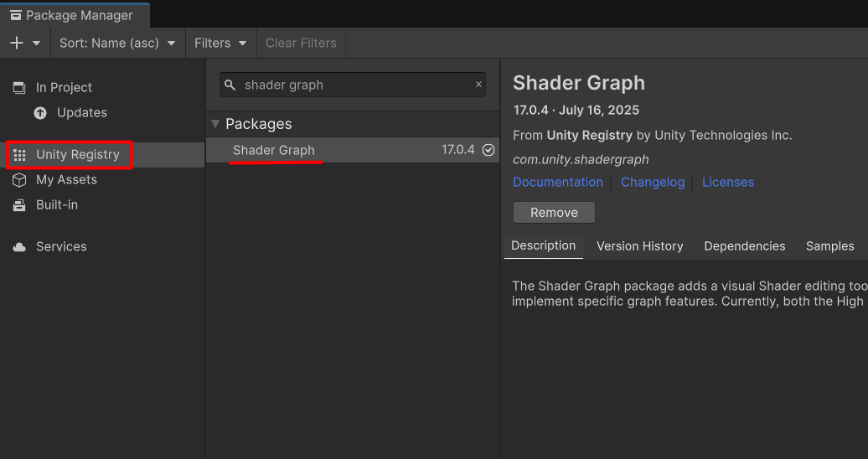
Task: Switch to the Samples tab
Action: (829, 246)
